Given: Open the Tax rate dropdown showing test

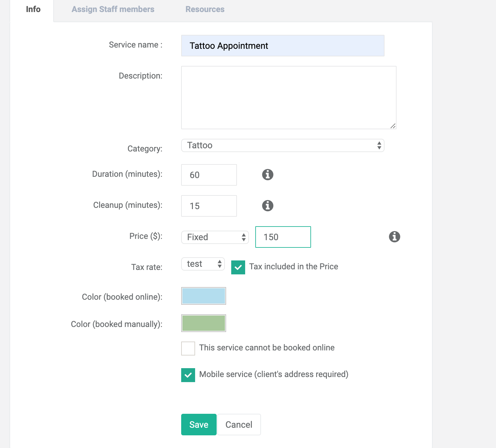Looking at the screenshot, I should [203, 264].
